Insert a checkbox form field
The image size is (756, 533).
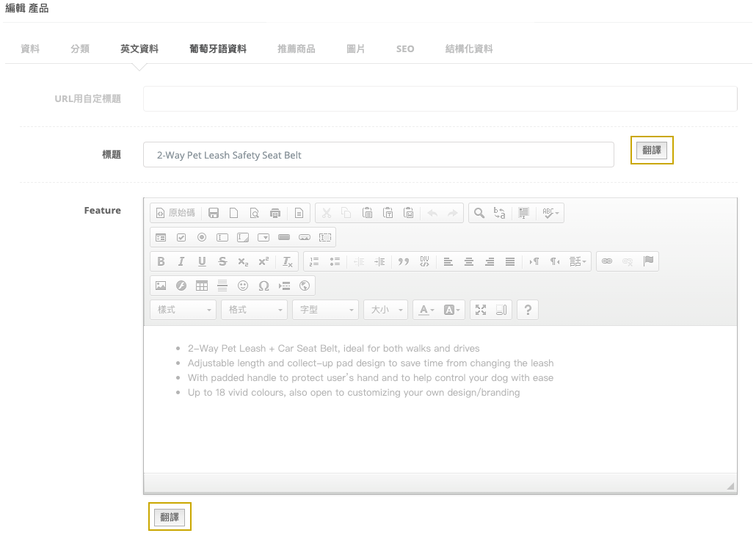pyautogui.click(x=181, y=237)
